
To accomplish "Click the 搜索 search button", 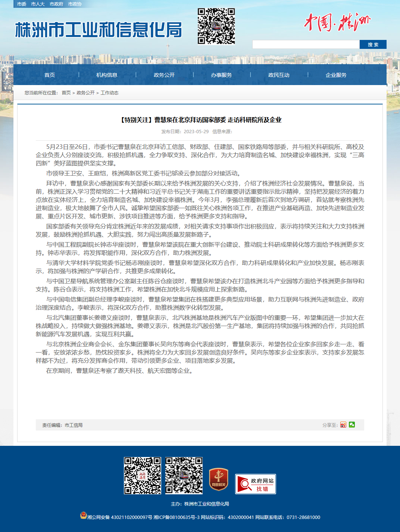I will click(373, 44).
